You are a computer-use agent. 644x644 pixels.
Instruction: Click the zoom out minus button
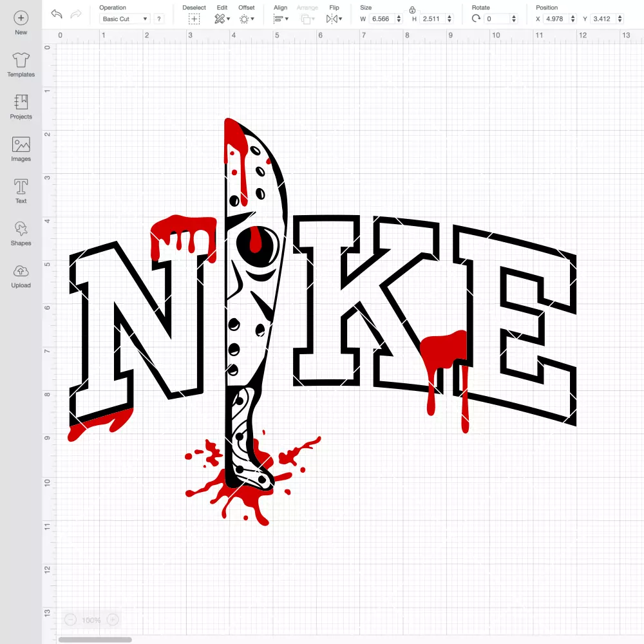(x=70, y=620)
